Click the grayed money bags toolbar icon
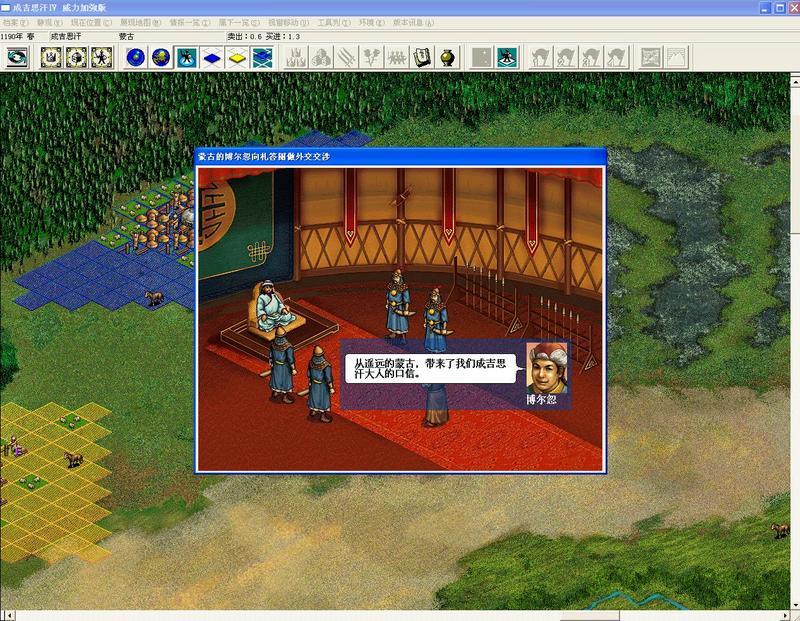 coord(321,57)
